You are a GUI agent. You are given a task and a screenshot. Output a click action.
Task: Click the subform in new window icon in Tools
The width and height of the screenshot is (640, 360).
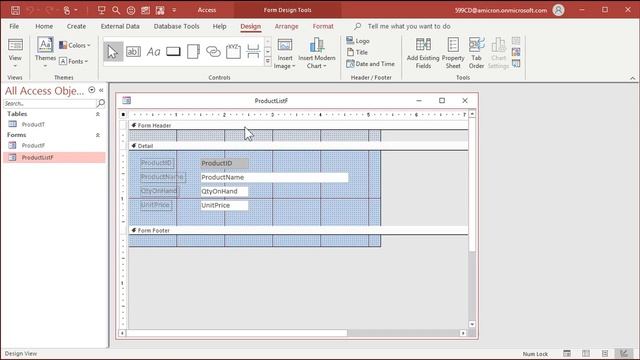point(516,41)
